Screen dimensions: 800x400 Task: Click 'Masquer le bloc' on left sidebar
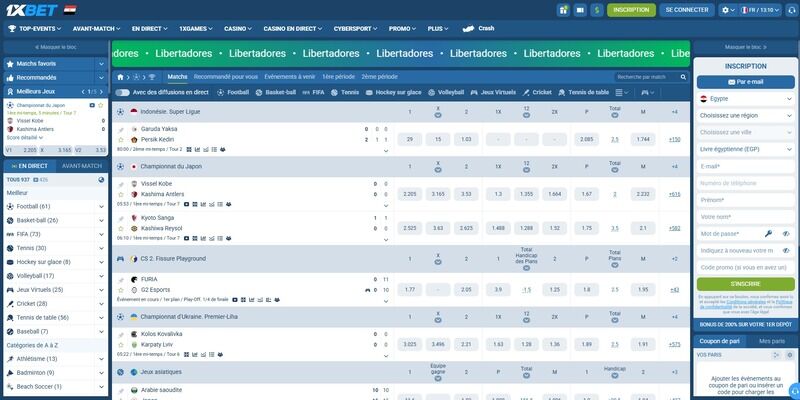pos(56,47)
